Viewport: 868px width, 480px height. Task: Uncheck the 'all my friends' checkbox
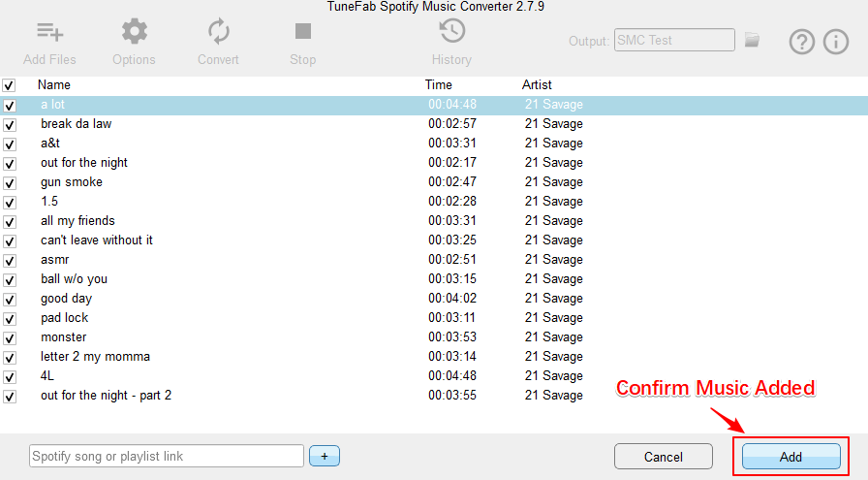point(10,222)
